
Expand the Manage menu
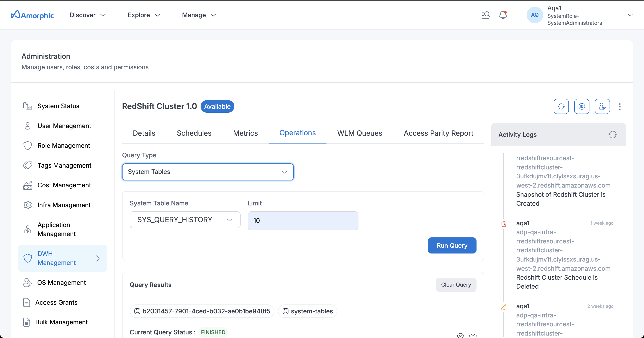tap(199, 15)
